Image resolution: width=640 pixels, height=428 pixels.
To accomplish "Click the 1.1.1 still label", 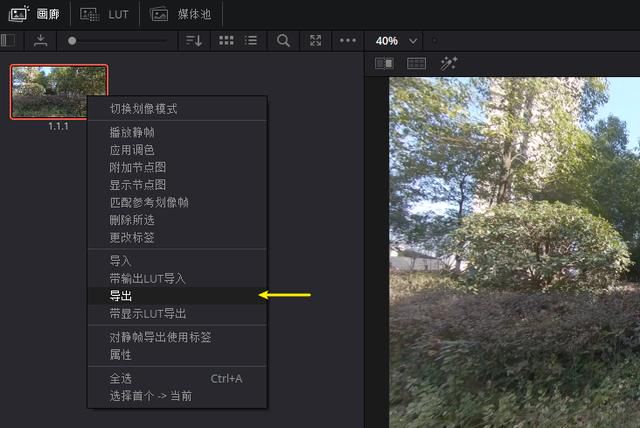I will click(58, 126).
